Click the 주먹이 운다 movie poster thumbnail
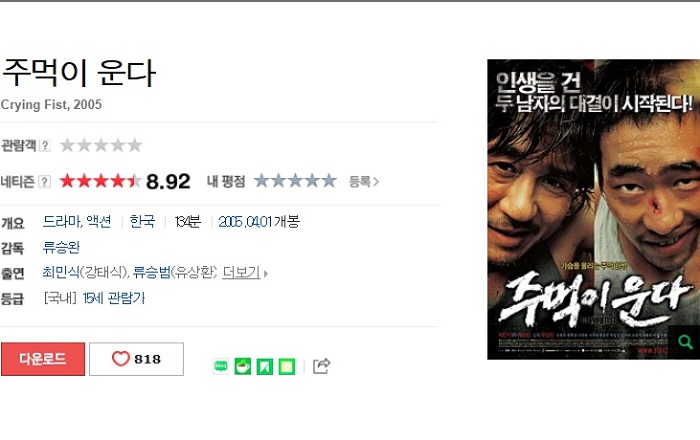This screenshot has height=440, width=700. pos(593,209)
